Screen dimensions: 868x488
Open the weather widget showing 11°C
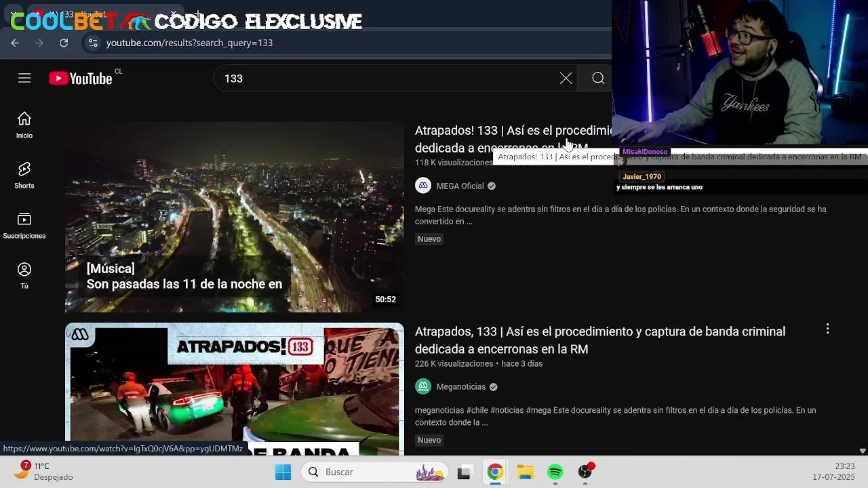click(x=43, y=472)
